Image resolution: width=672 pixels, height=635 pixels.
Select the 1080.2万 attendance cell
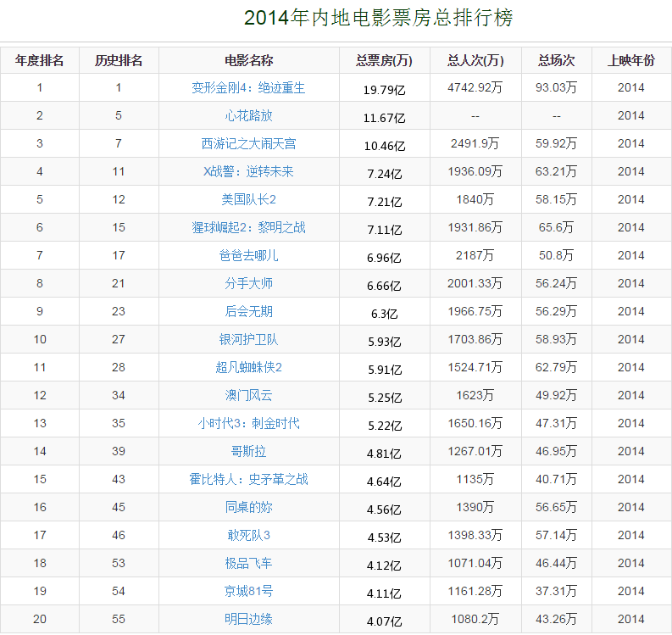click(x=475, y=619)
